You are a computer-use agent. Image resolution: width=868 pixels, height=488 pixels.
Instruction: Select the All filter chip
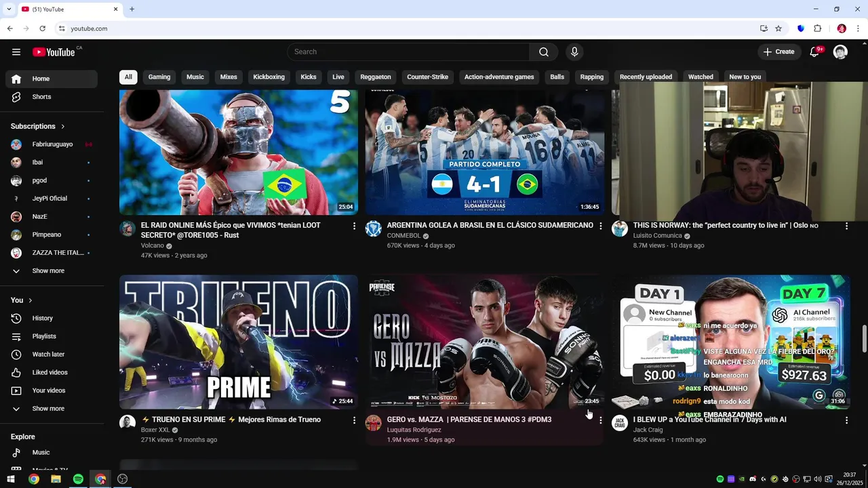tap(128, 77)
